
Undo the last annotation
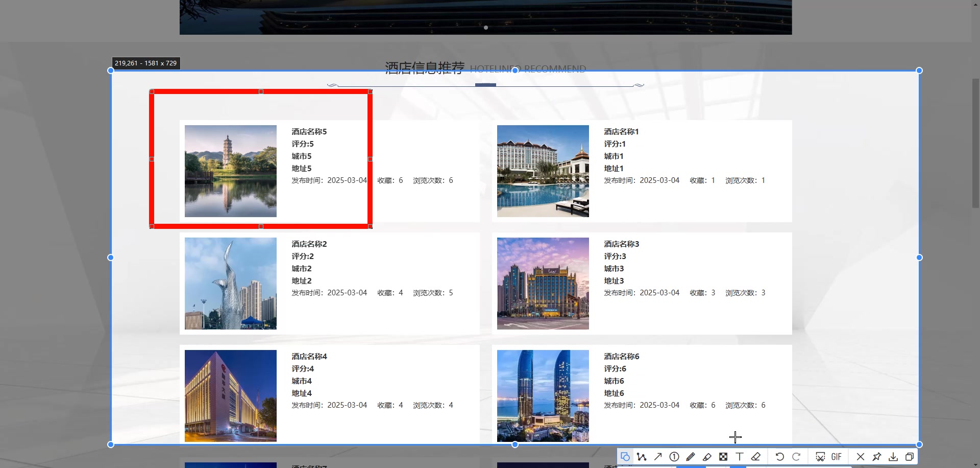pyautogui.click(x=779, y=457)
